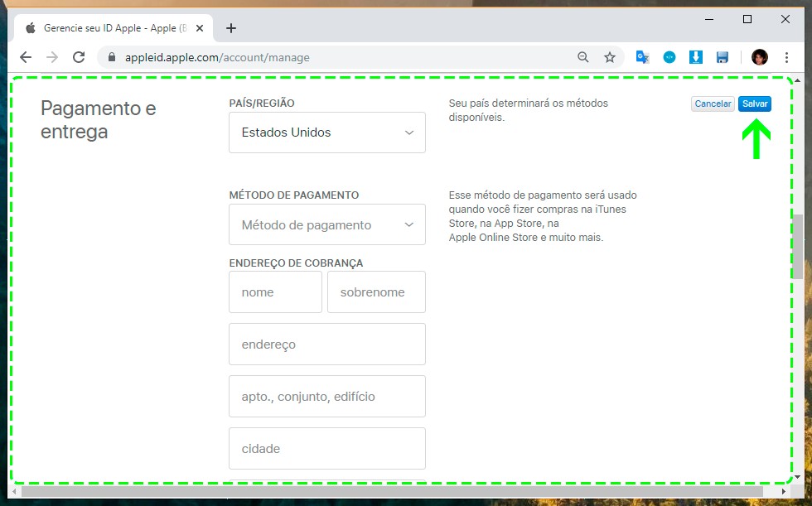
Task: Click the scroll up arrow of vertical scrollbar
Action: [x=797, y=80]
